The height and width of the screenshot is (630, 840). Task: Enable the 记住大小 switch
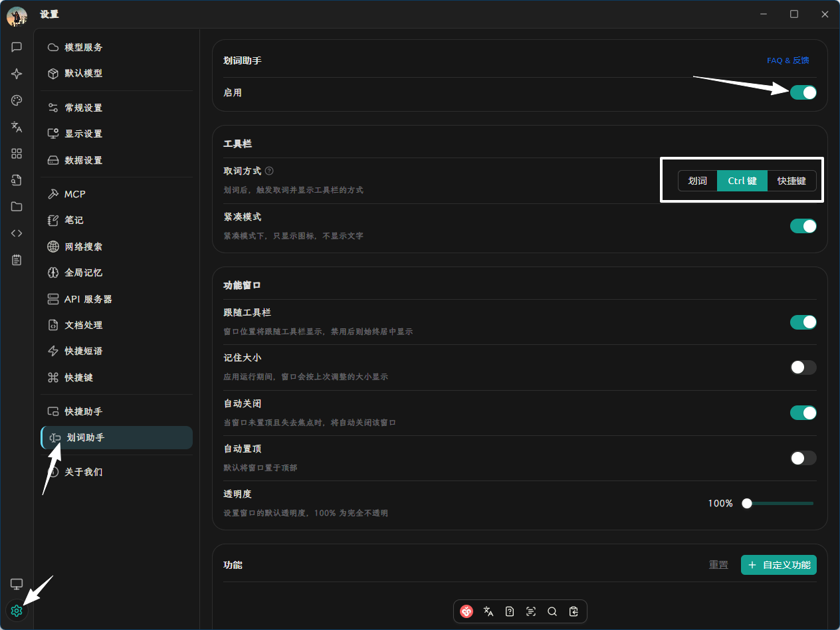[x=803, y=367]
